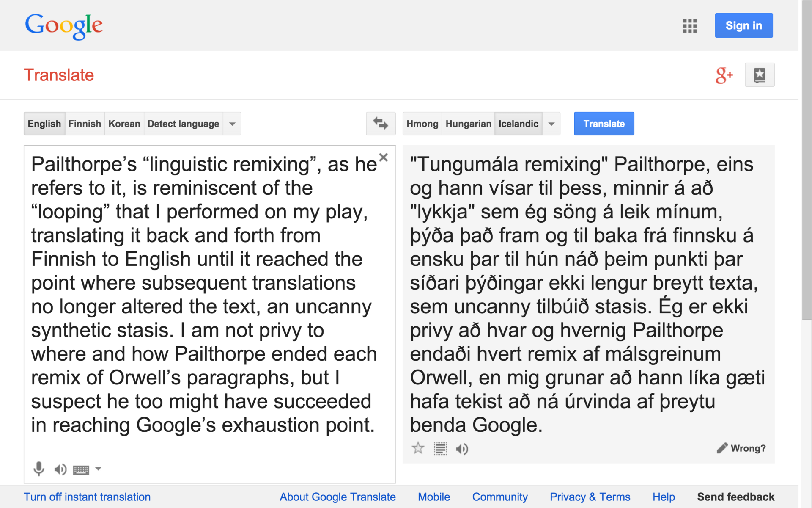Star the translation to save it
The width and height of the screenshot is (812, 508).
418,448
